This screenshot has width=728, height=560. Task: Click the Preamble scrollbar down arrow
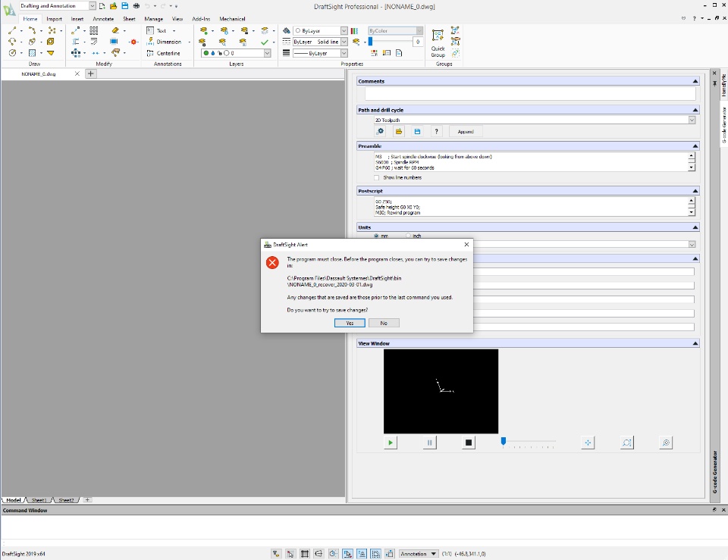[692, 167]
